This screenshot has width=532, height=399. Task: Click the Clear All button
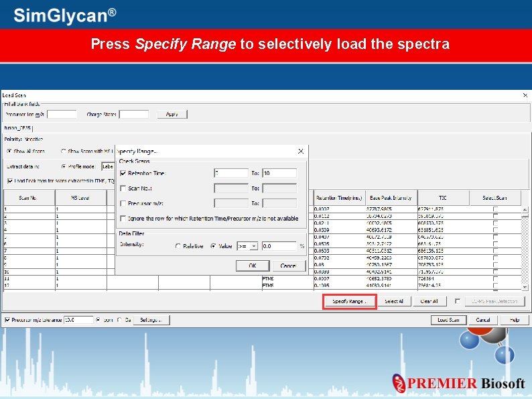[x=429, y=301]
